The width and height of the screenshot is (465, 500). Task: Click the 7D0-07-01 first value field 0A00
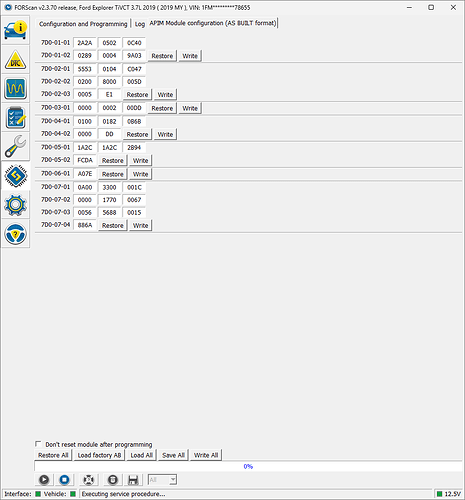85,187
